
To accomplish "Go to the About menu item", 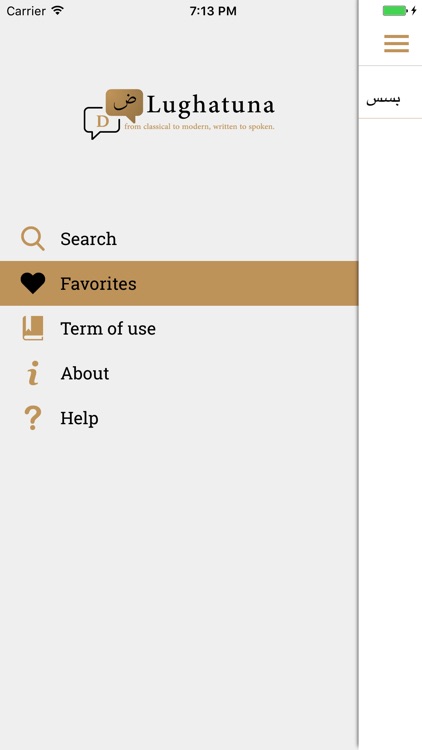I will click(x=179, y=373).
